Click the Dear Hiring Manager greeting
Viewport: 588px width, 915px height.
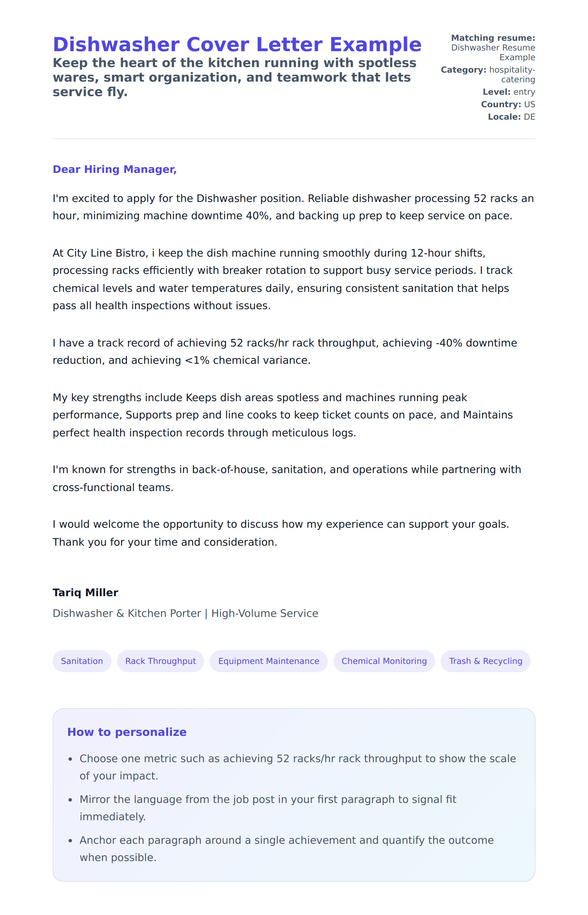[114, 169]
